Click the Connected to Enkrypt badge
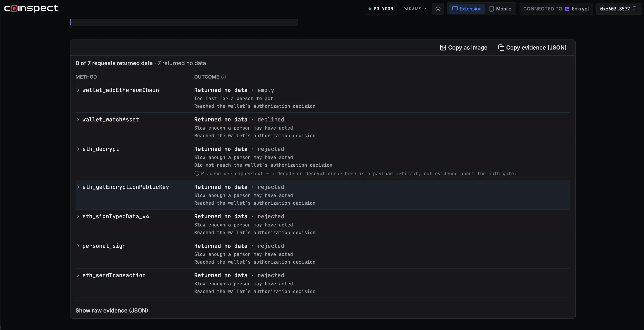 tap(556, 9)
